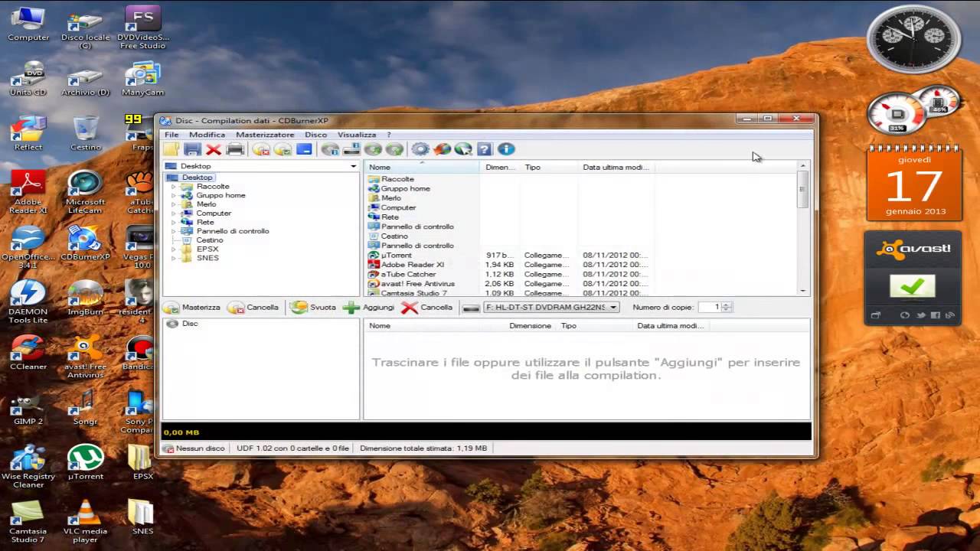The width and height of the screenshot is (980, 551).
Task: Expand EPSX folder in tree
Action: 174,249
